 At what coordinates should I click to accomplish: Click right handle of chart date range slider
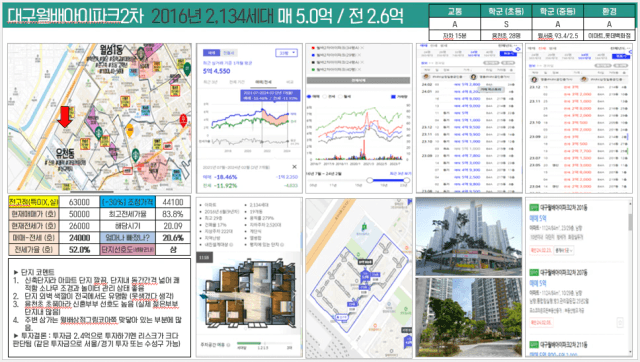tap(406, 180)
